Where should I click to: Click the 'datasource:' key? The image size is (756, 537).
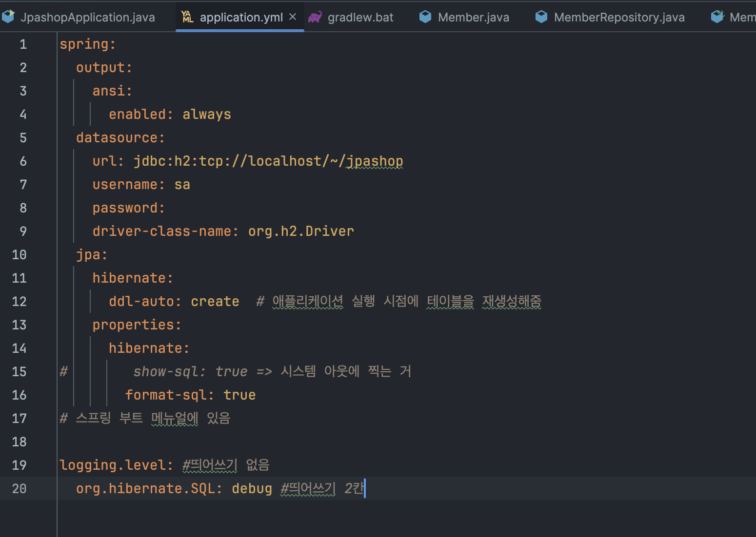(120, 138)
